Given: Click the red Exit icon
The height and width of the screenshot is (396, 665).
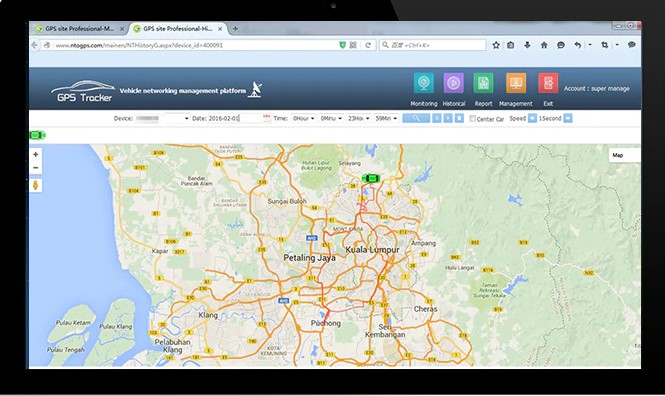Looking at the screenshot, I should coord(548,83).
